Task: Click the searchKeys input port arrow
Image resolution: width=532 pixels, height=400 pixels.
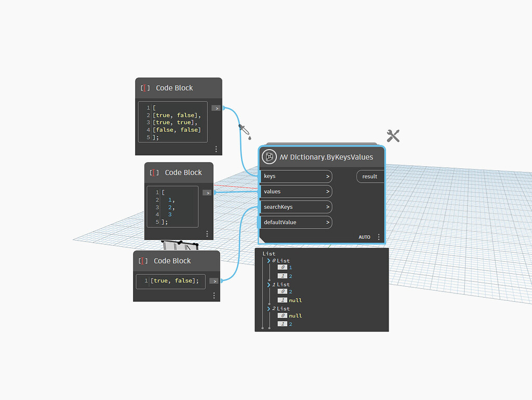Action: pyautogui.click(x=327, y=207)
